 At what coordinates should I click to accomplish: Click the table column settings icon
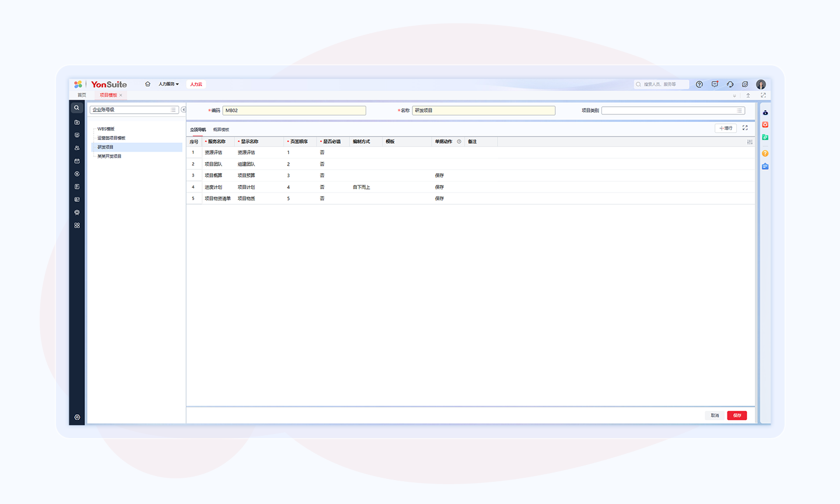(750, 142)
